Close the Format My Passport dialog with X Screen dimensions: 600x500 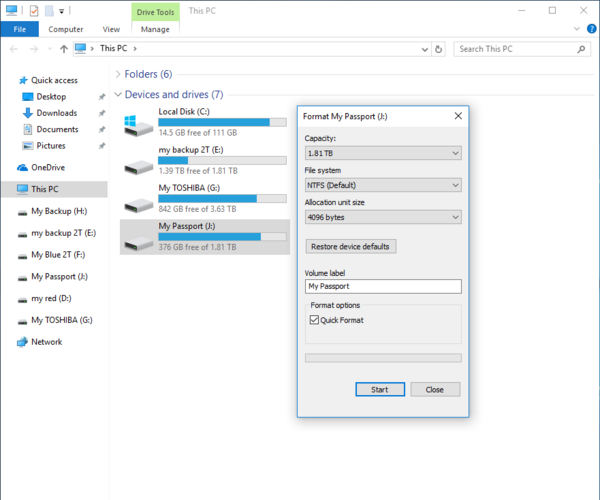click(x=458, y=116)
